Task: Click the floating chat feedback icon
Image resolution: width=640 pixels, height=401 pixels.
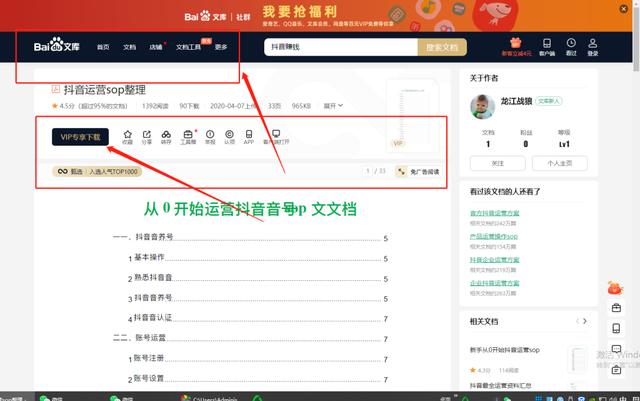Action: (x=616, y=349)
